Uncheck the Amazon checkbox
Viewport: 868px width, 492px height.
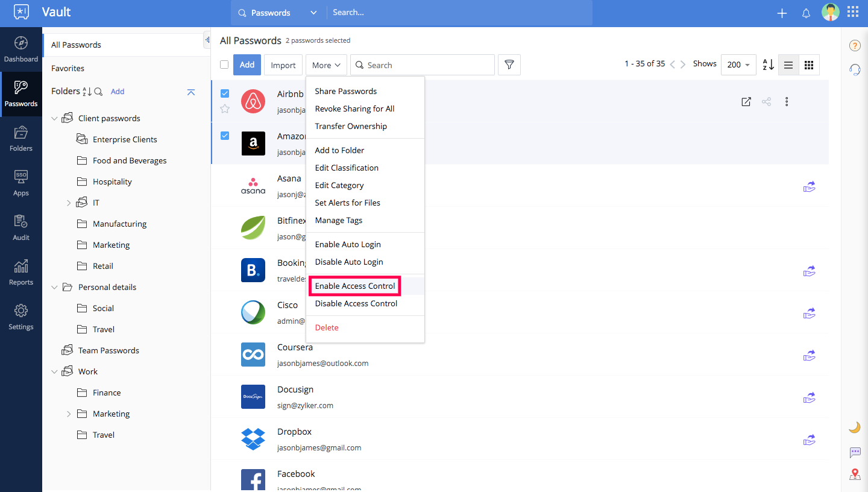coord(225,136)
